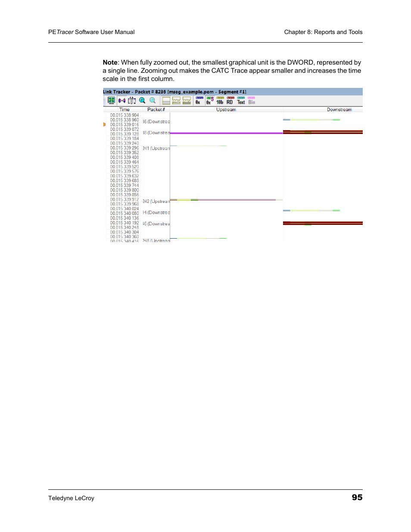
Task: Click the Link Tracker window title bar
Action: point(233,92)
